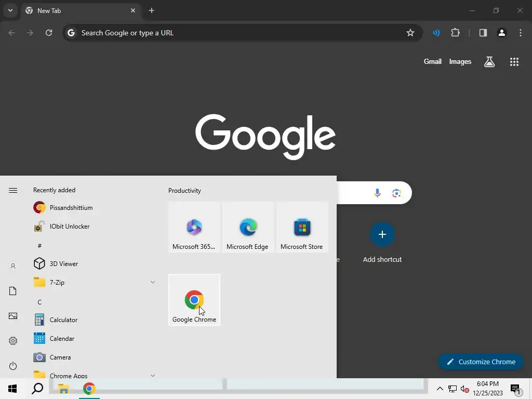The height and width of the screenshot is (399, 532).
Task: Open Chrome side panel
Action: (x=483, y=33)
